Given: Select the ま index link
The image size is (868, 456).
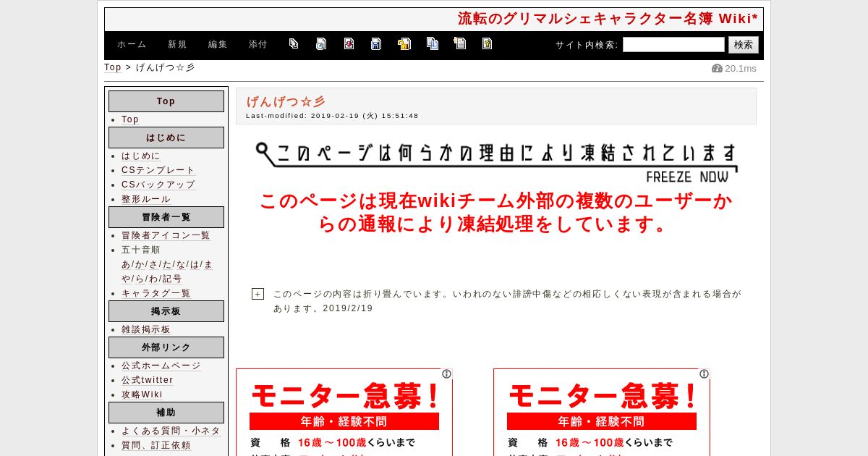Looking at the screenshot, I should pos(208,264).
